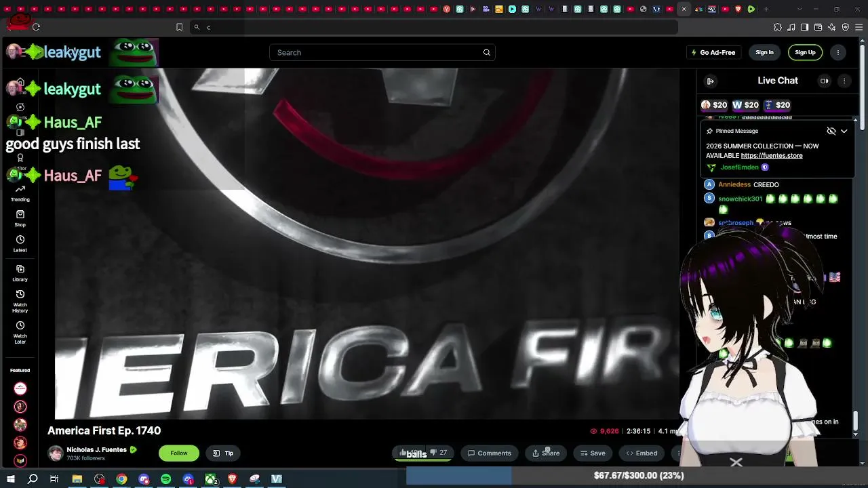Open Shop in the left sidebar
The height and width of the screenshot is (488, 868).
(x=20, y=218)
